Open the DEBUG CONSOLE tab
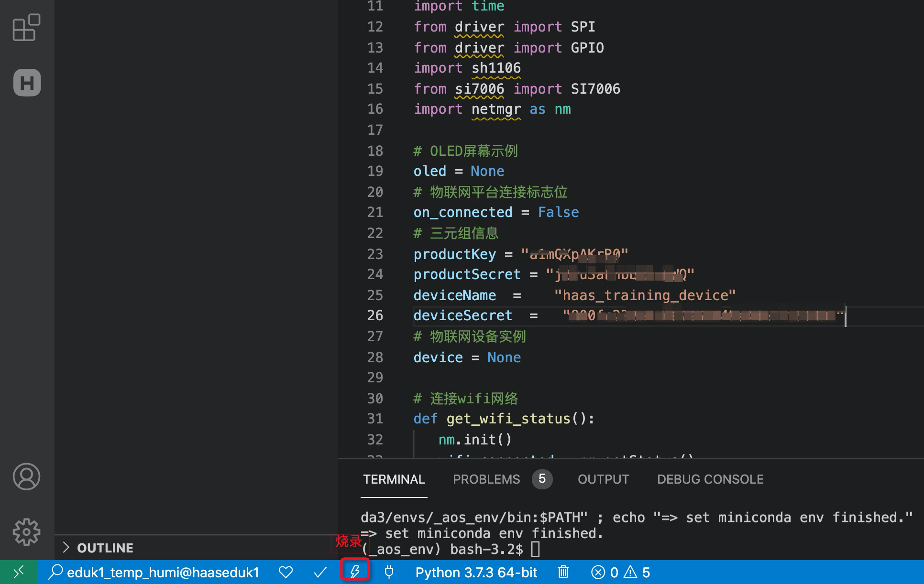 [710, 479]
